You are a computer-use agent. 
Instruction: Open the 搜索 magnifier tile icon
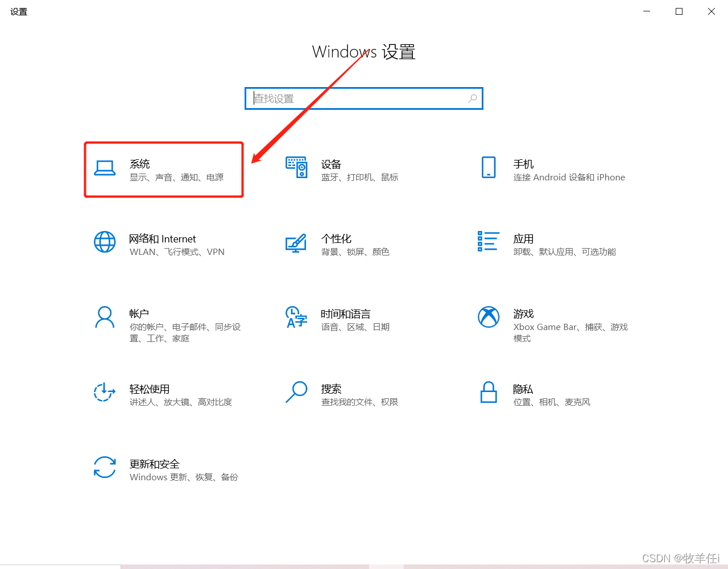pos(296,392)
